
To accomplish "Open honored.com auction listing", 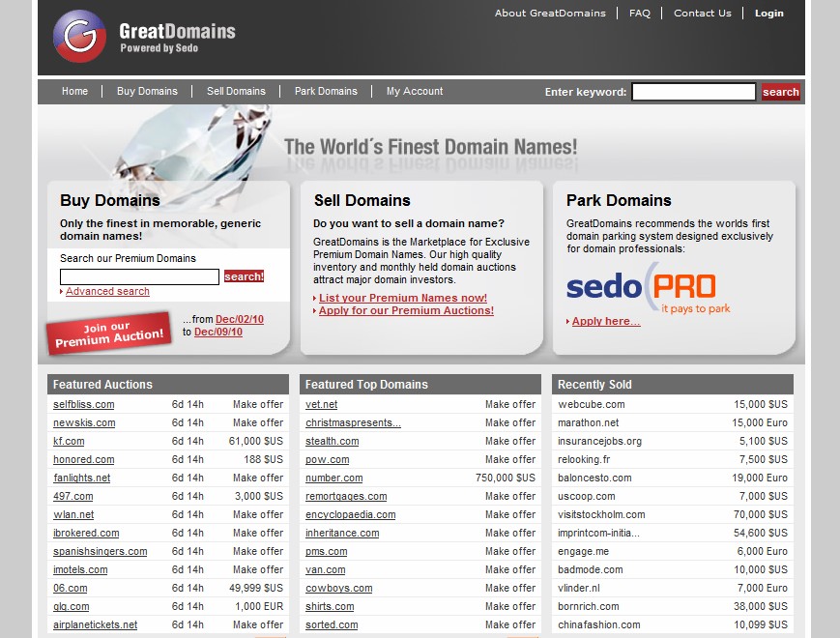I will [x=83, y=459].
